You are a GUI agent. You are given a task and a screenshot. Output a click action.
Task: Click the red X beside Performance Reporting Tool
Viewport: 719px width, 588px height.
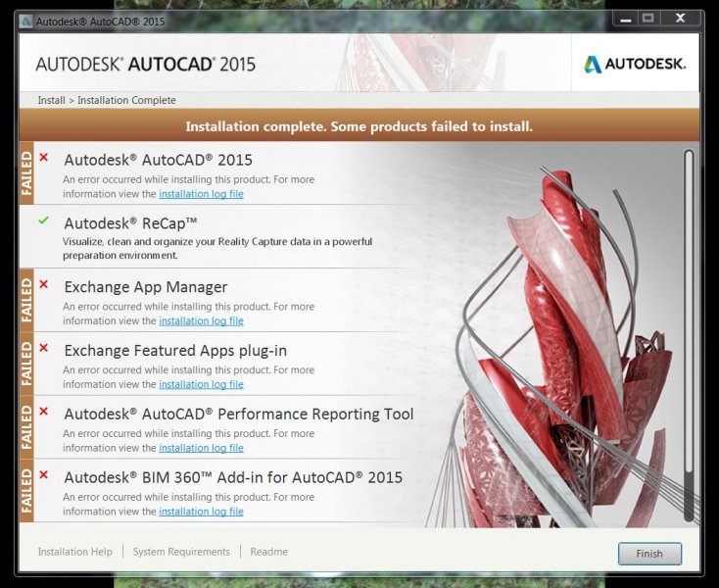click(x=43, y=412)
